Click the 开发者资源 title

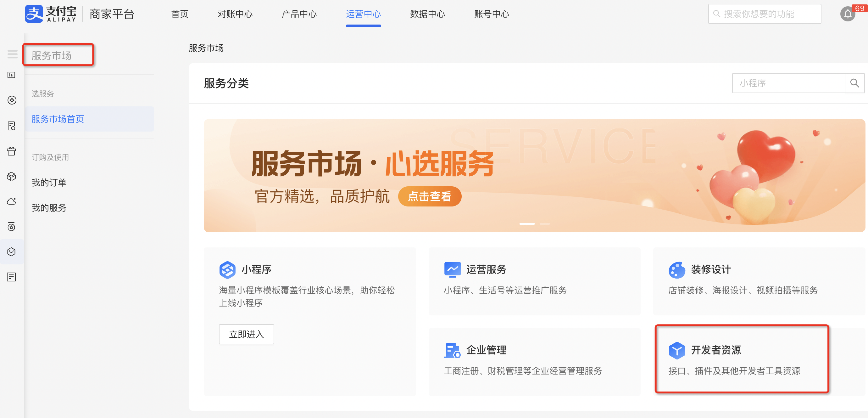(x=716, y=350)
